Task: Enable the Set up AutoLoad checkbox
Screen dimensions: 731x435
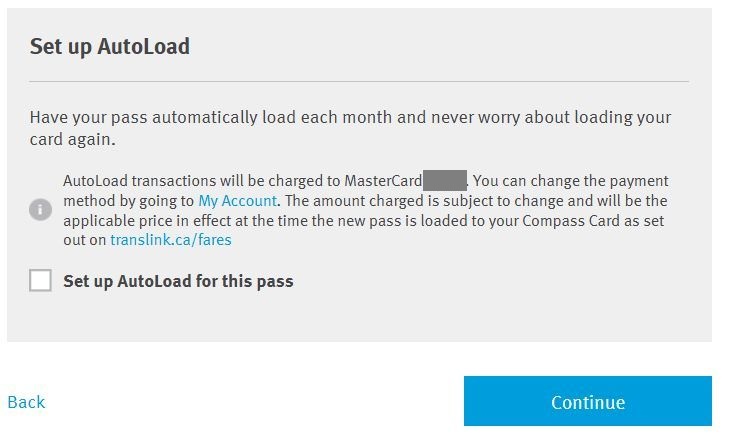Action: [40, 281]
